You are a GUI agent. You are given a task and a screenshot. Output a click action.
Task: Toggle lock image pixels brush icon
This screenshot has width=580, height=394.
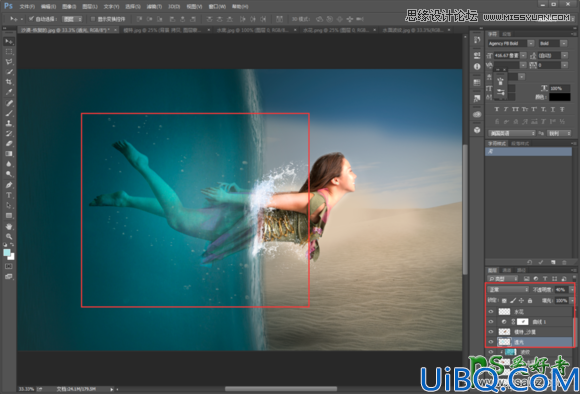[x=513, y=300]
